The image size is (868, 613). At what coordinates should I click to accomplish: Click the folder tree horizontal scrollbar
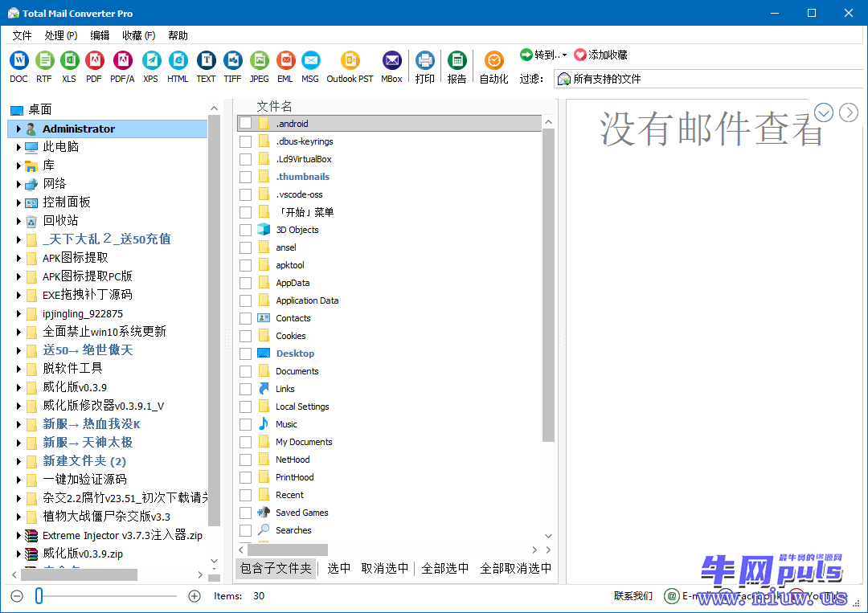tap(79, 574)
